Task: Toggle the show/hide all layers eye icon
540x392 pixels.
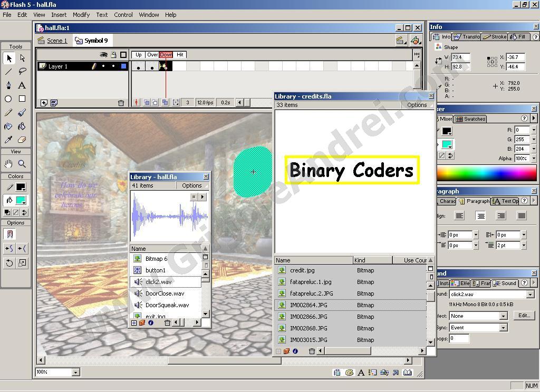Action: coord(103,54)
